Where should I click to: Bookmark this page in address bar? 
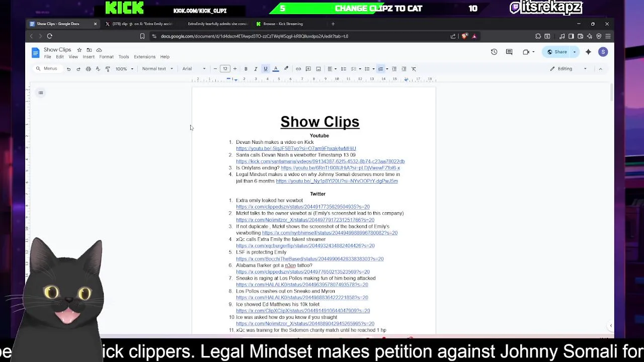[142, 36]
